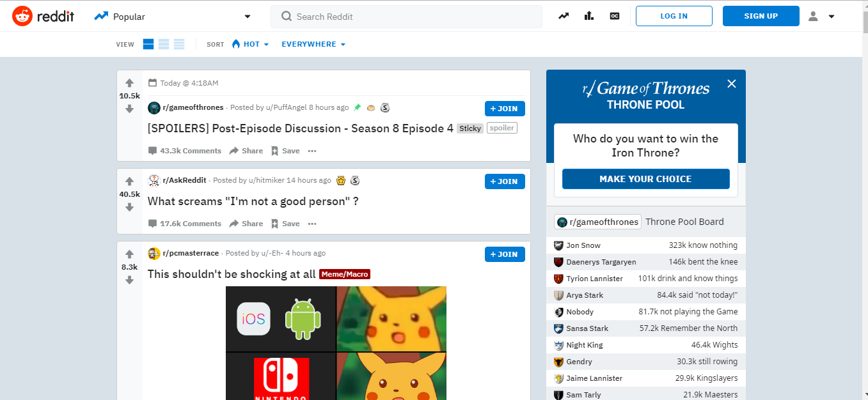Save the Post-Episode Discussion post
This screenshot has width=868, height=400.
coord(285,151)
